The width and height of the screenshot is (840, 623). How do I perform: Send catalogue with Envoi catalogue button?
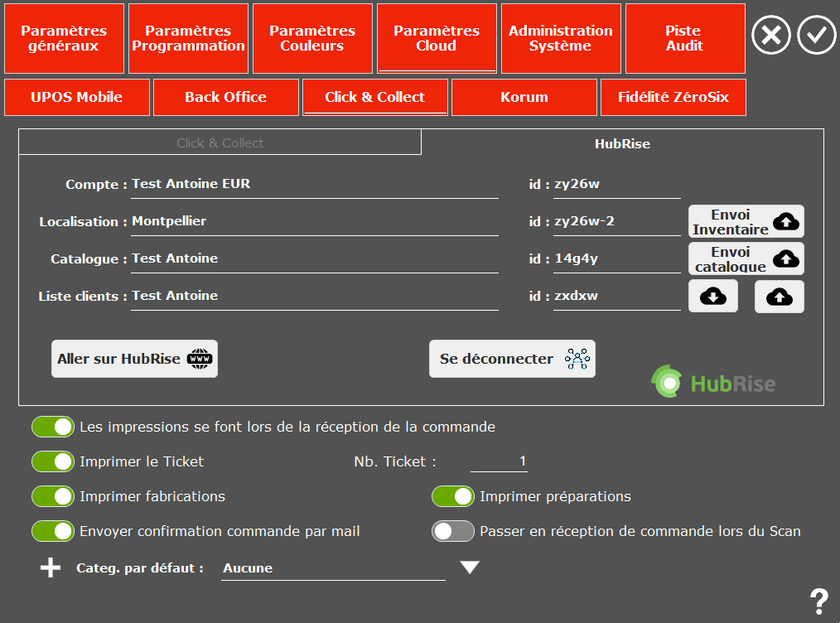[x=746, y=258]
